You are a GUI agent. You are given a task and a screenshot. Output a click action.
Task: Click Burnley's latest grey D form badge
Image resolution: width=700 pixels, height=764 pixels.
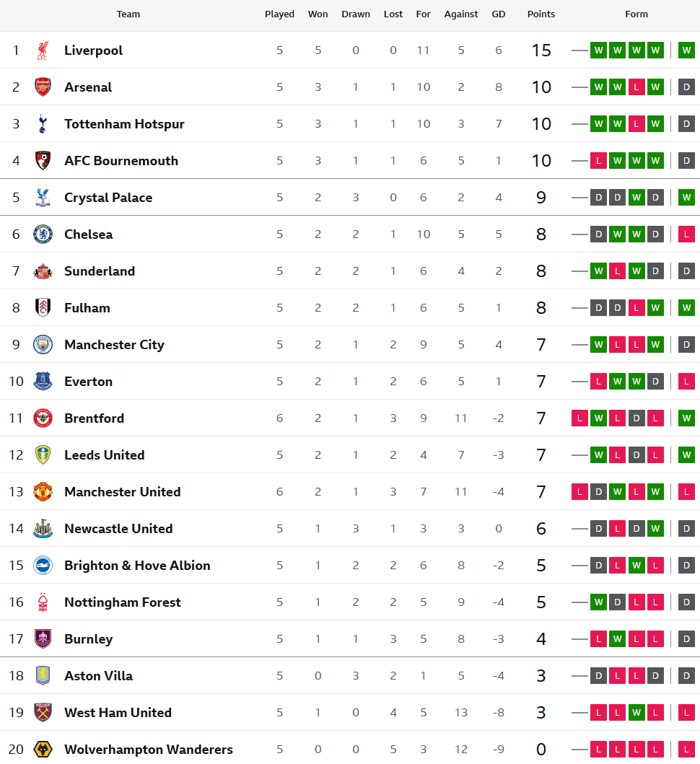click(686, 639)
